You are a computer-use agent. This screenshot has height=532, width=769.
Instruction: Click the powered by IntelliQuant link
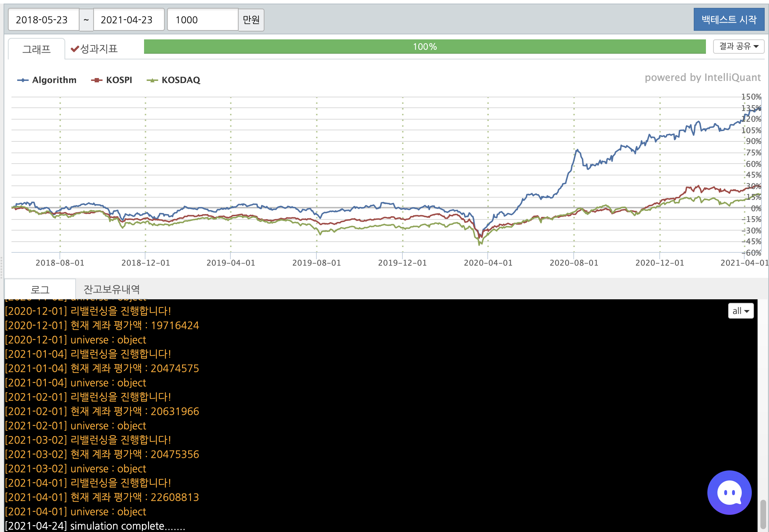(x=702, y=78)
